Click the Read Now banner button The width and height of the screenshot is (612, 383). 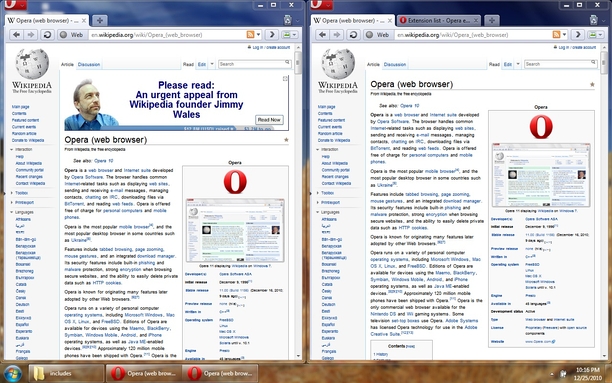(x=269, y=120)
